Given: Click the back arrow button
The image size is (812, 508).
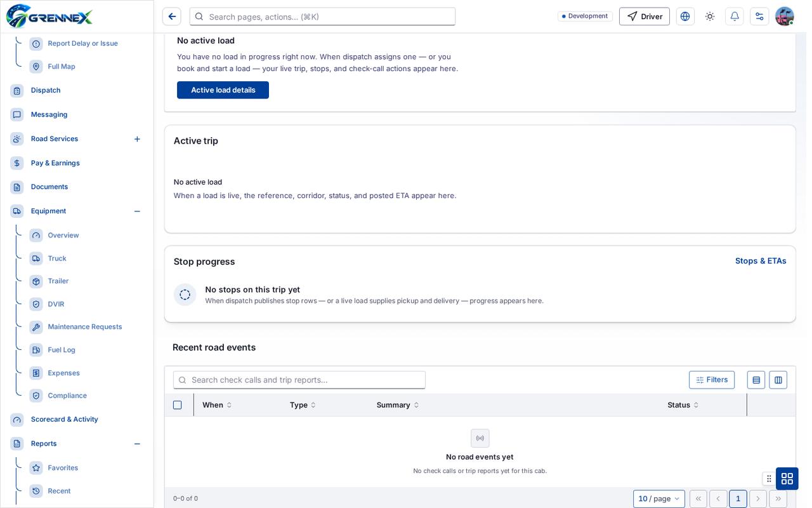Looking at the screenshot, I should tap(172, 17).
